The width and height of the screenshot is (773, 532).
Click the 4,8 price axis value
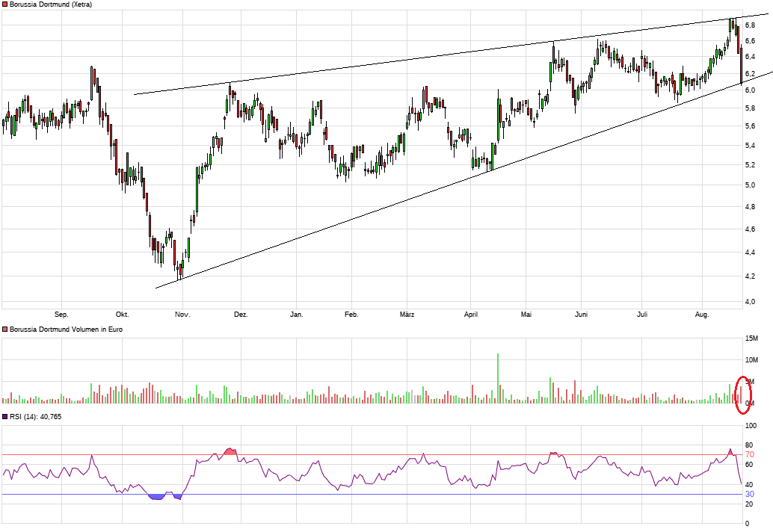(750, 207)
